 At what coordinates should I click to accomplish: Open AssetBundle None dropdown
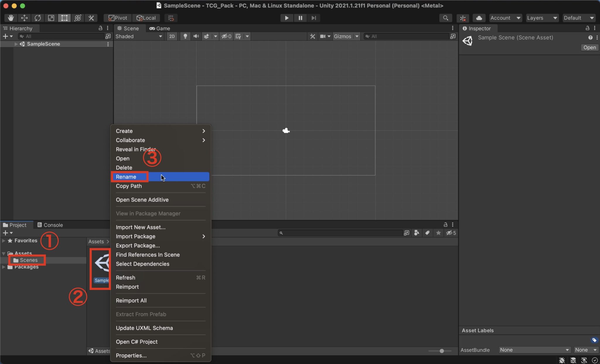point(534,350)
